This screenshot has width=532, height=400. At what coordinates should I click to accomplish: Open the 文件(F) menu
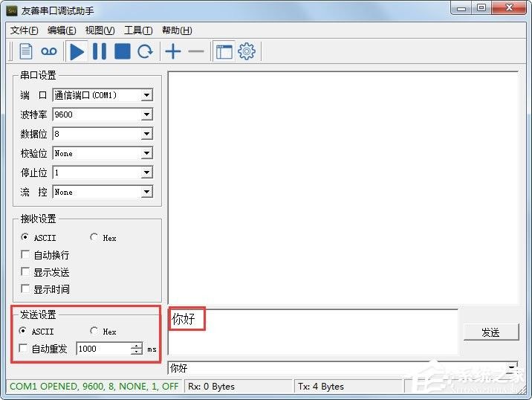(24, 30)
